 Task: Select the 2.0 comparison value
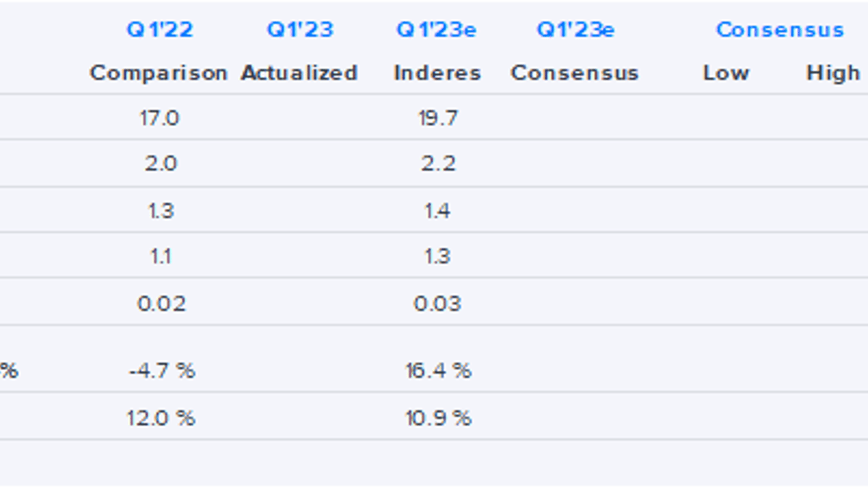pos(161,164)
